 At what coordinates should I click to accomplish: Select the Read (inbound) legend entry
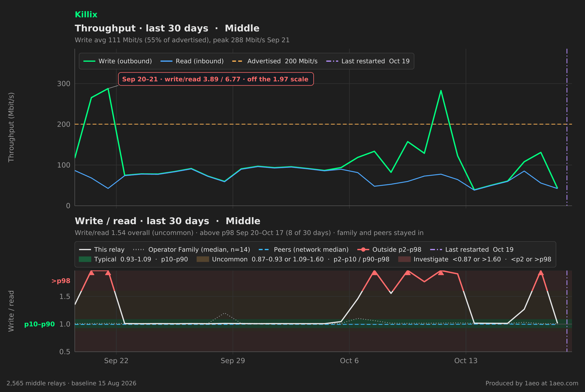pyautogui.click(x=192, y=61)
